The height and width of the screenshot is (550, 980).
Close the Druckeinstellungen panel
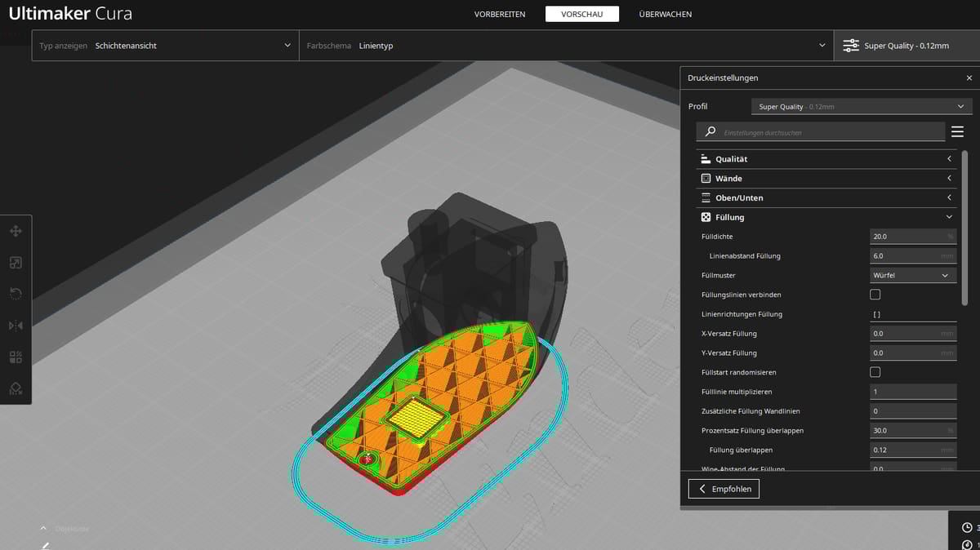click(969, 78)
